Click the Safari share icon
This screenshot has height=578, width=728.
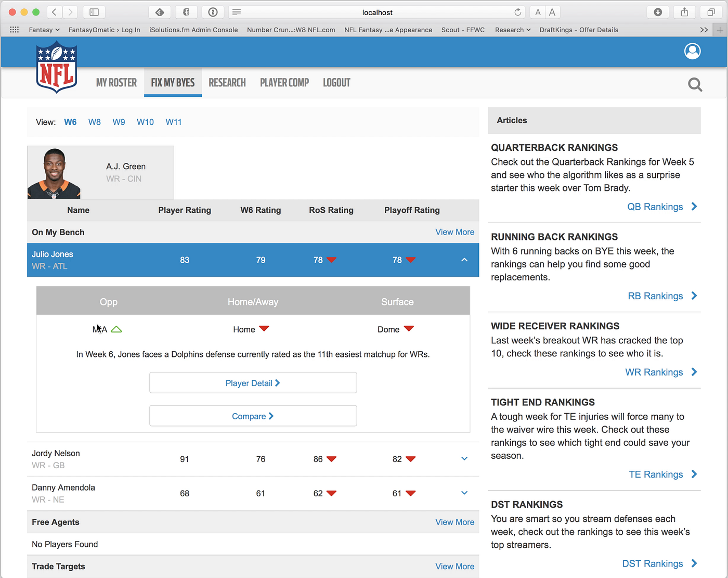point(684,12)
